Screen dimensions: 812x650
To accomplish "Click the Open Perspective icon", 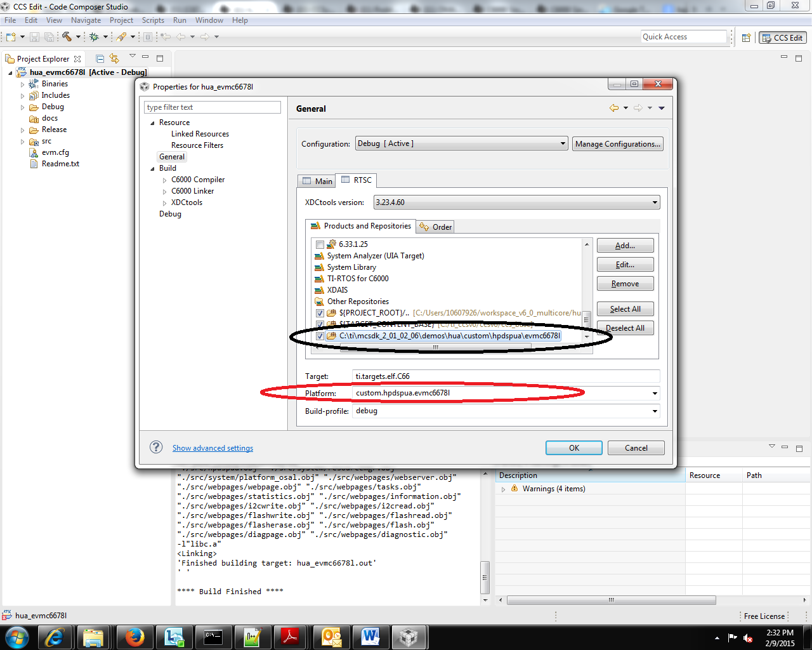I will 747,37.
